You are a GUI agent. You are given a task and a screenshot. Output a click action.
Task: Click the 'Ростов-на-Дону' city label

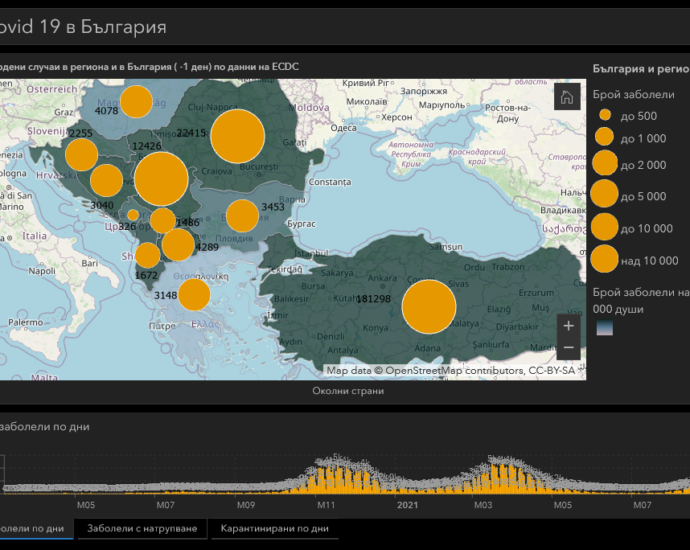tap(508, 113)
